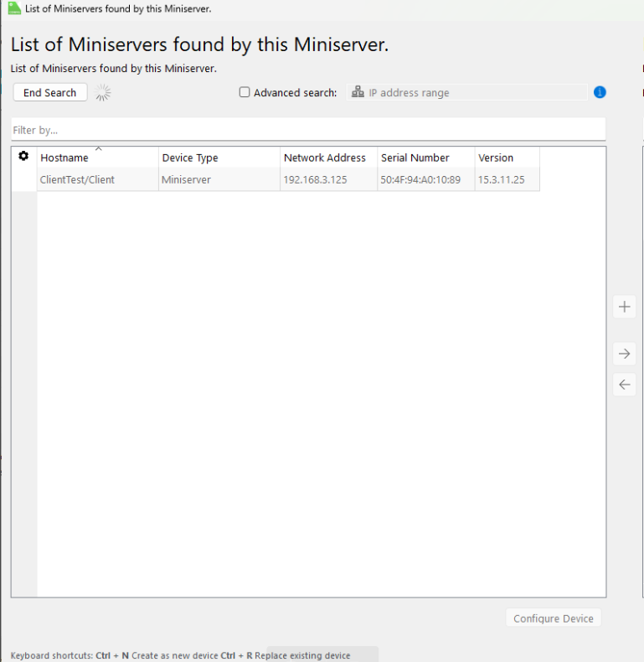644x662 pixels.
Task: Click the IP address range input
Action: pyautogui.click(x=473, y=93)
